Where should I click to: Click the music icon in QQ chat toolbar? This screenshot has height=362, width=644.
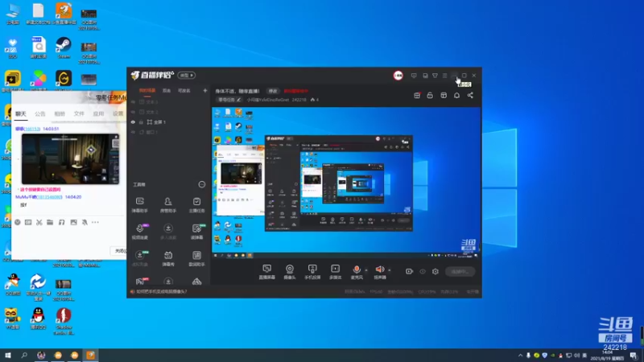tap(62, 223)
